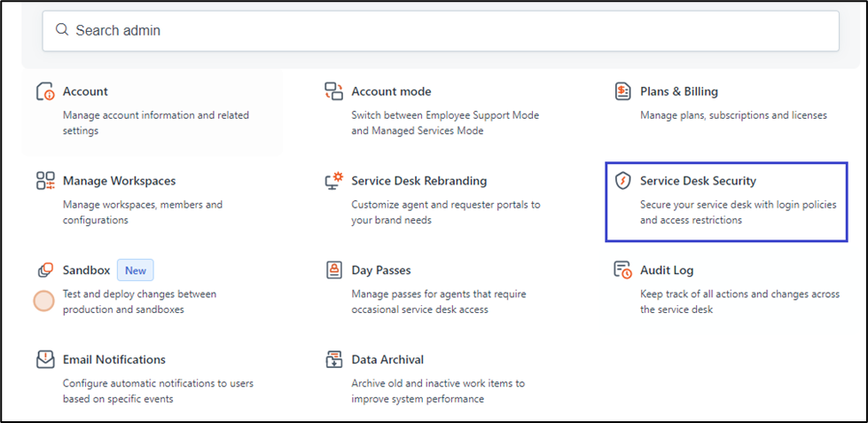Click the Account settings icon
Image resolution: width=868 pixels, height=423 pixels.
point(45,92)
